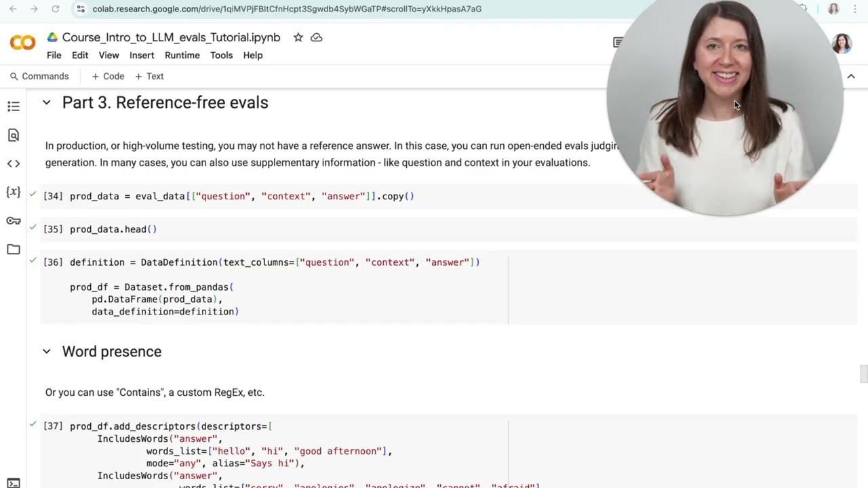Click the browser profile avatar

click(x=833, y=9)
